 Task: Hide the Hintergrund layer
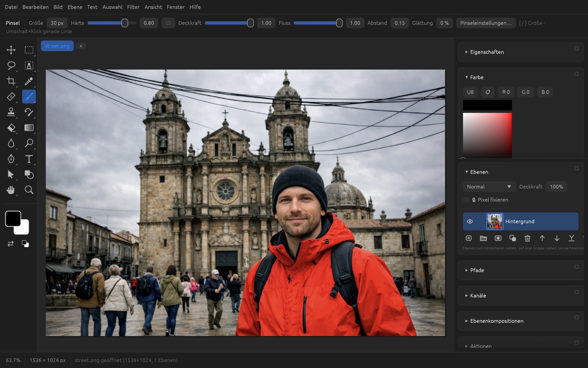(470, 221)
